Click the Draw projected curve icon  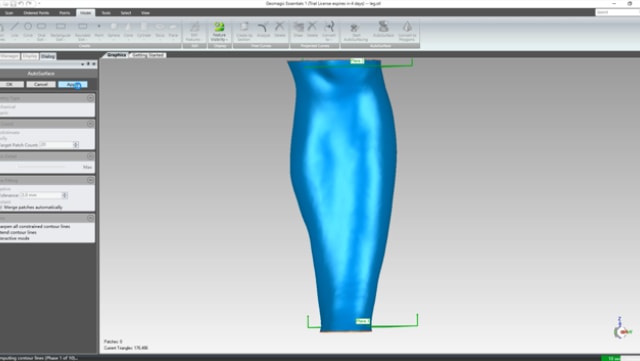298,30
